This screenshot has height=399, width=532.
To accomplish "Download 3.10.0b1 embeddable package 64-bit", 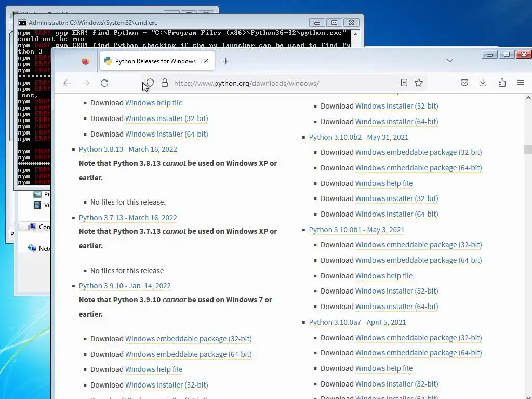I will [x=418, y=261].
